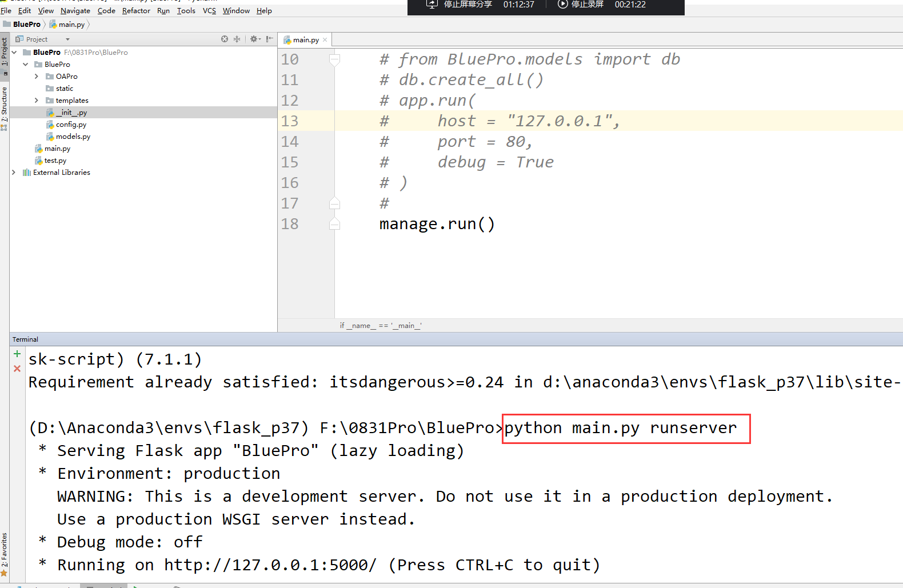Select the templates folder row
The image size is (903, 588).
[x=143, y=101]
